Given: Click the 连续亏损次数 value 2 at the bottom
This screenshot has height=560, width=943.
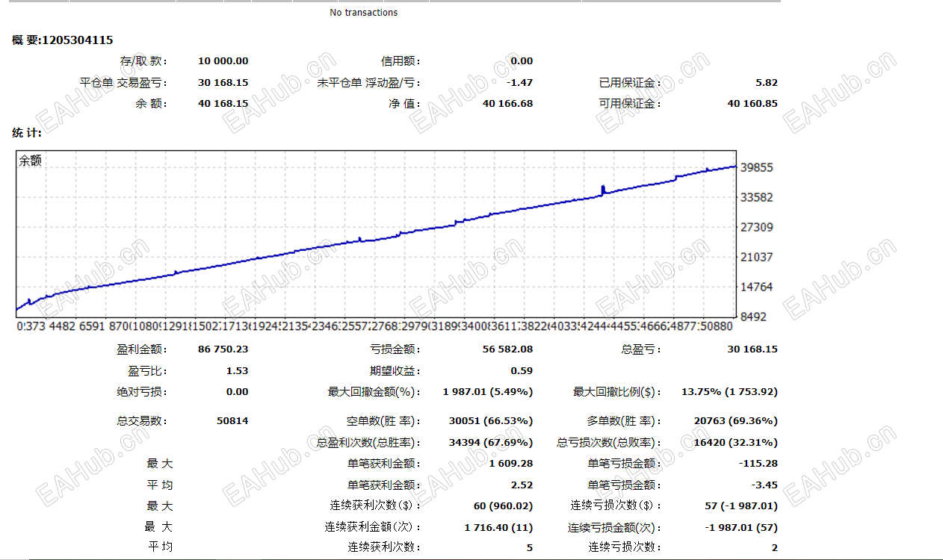Looking at the screenshot, I should point(776,548).
